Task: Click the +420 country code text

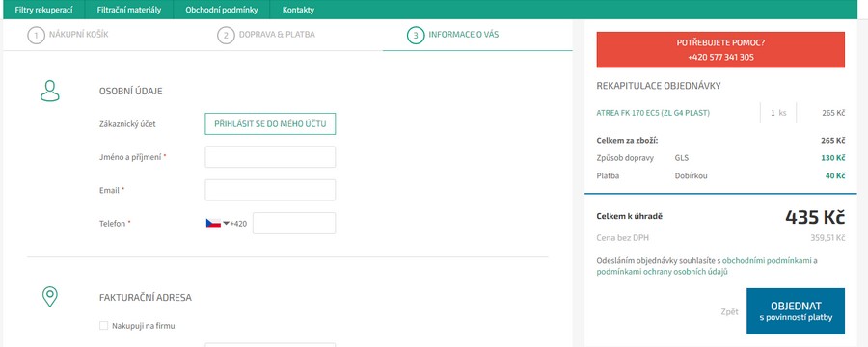Action: (238, 224)
